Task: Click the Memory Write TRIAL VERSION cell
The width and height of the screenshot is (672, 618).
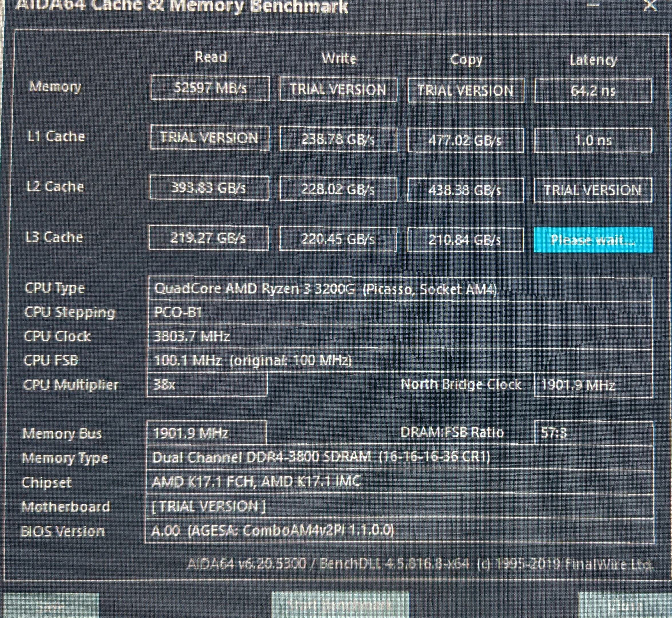Action: 338,89
